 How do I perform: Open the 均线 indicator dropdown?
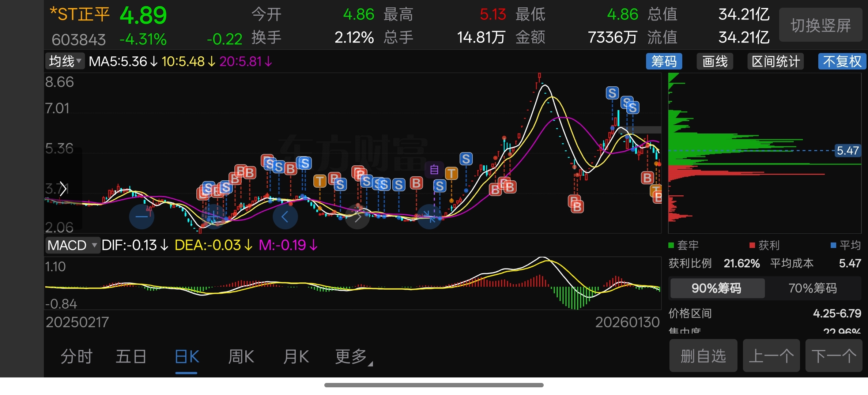pyautogui.click(x=65, y=61)
